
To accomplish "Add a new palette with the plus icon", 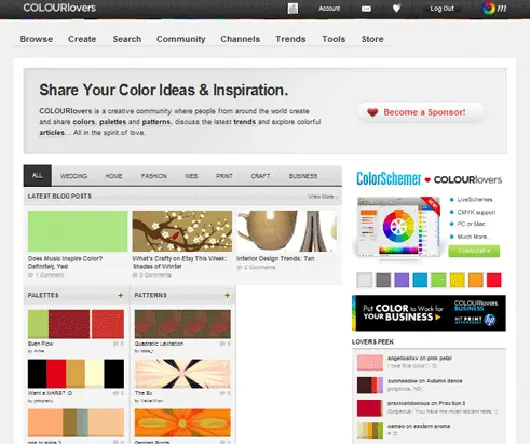I will (x=121, y=295).
